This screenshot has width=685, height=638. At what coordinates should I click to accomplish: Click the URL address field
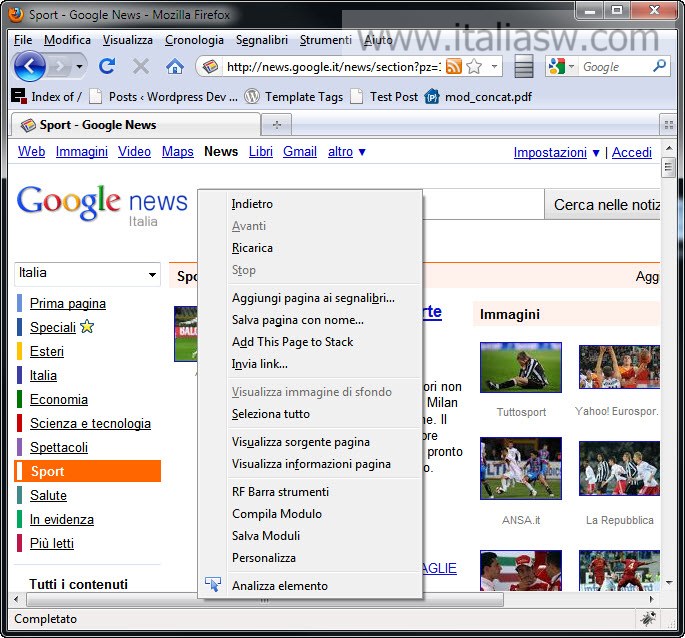click(334, 67)
